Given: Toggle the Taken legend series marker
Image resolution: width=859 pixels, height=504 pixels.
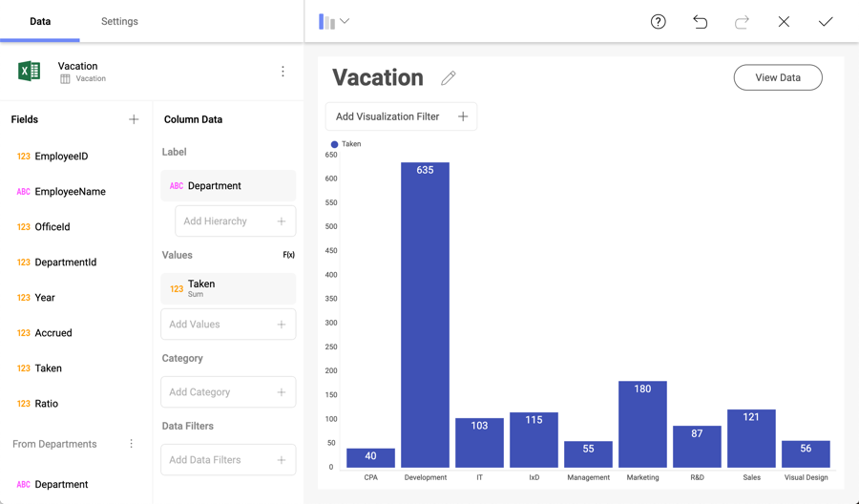Looking at the screenshot, I should click(334, 144).
